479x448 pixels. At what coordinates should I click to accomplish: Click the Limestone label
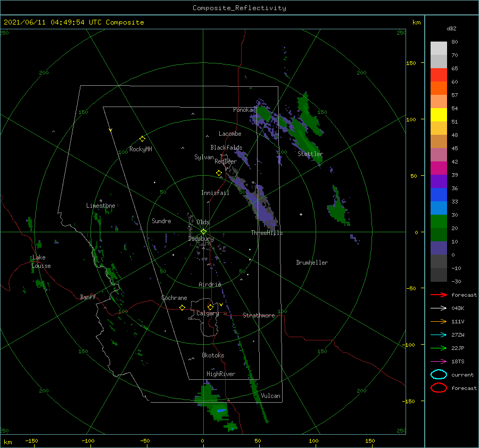101,206
